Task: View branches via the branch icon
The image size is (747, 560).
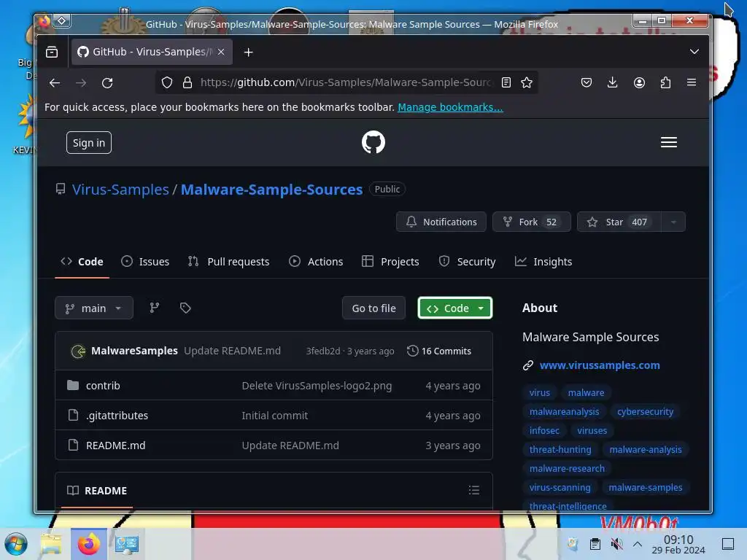Action: click(x=155, y=308)
